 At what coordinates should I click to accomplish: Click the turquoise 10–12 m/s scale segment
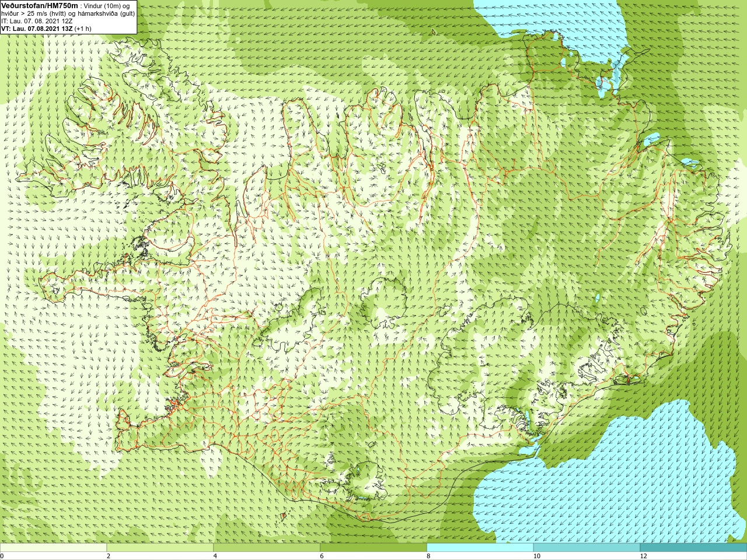(587, 548)
